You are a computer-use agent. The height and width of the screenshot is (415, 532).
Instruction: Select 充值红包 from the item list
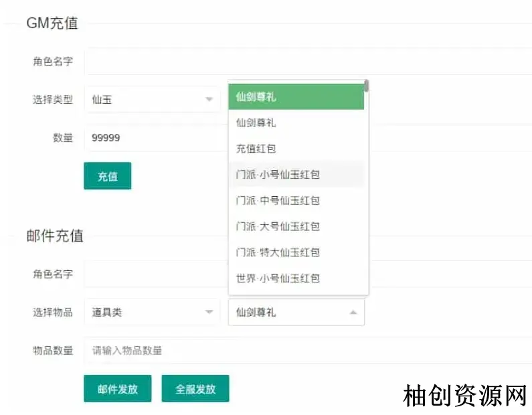(x=296, y=149)
